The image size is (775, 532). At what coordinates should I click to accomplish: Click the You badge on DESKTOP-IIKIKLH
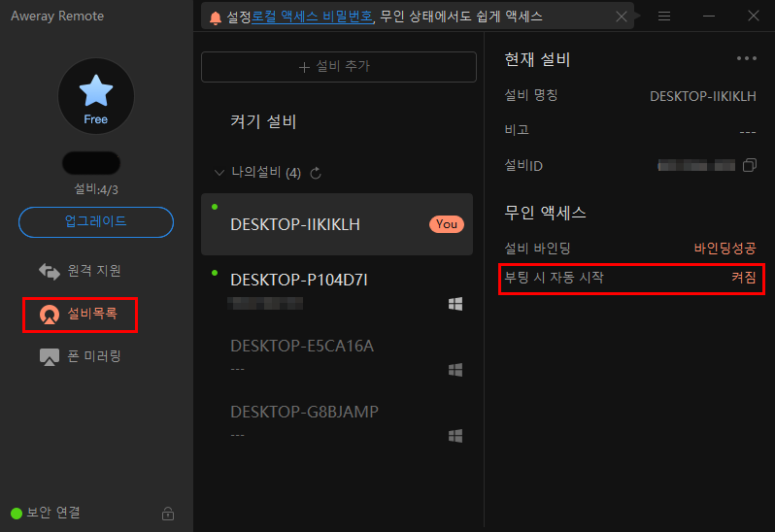pyautogui.click(x=447, y=224)
